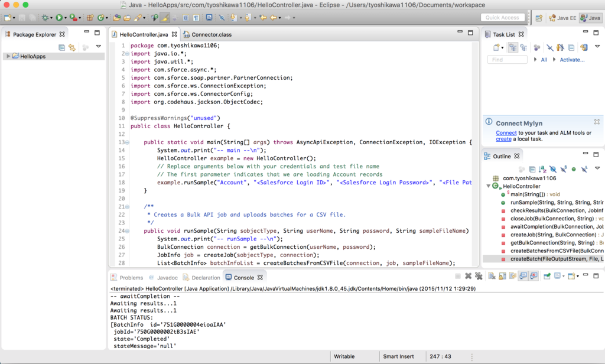Viewport: 605px width, 364px height.
Task: Open the Task List view menu chevron
Action: [597, 47]
